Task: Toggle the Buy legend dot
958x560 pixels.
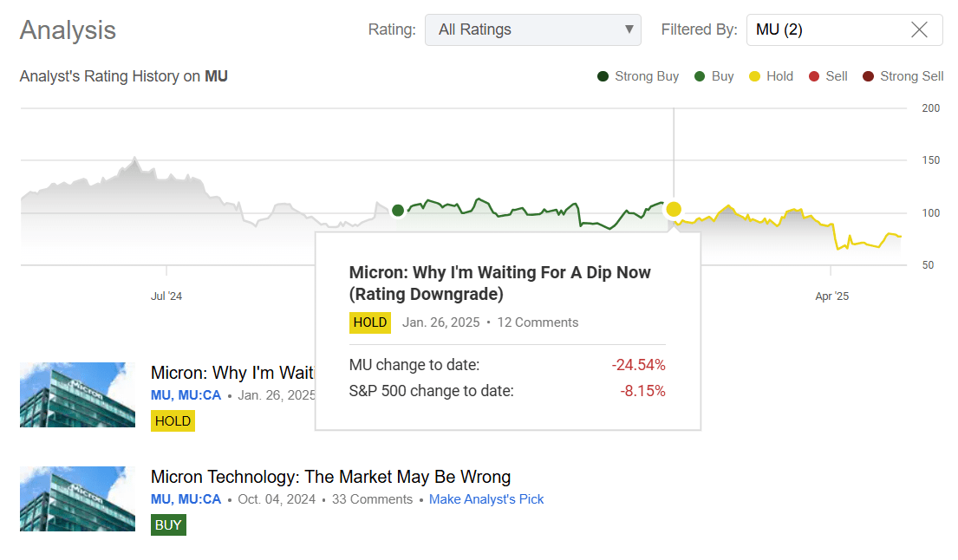Action: 699,76
